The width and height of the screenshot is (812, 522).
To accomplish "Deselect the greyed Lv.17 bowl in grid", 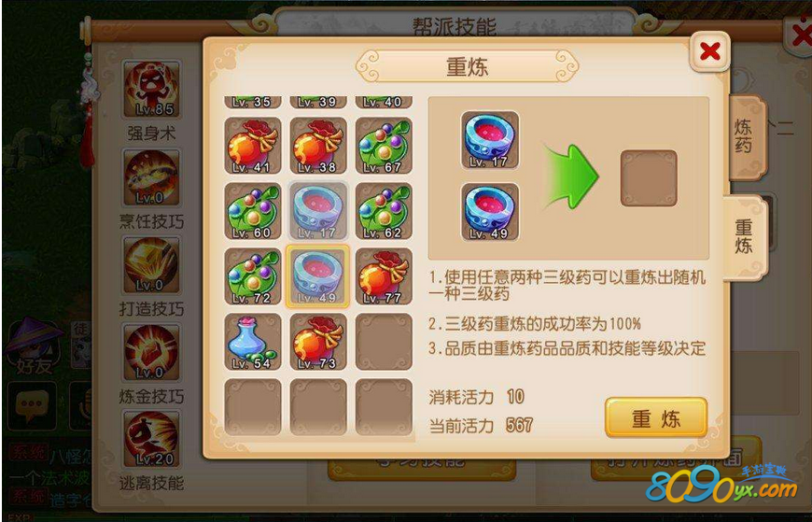I will [318, 211].
